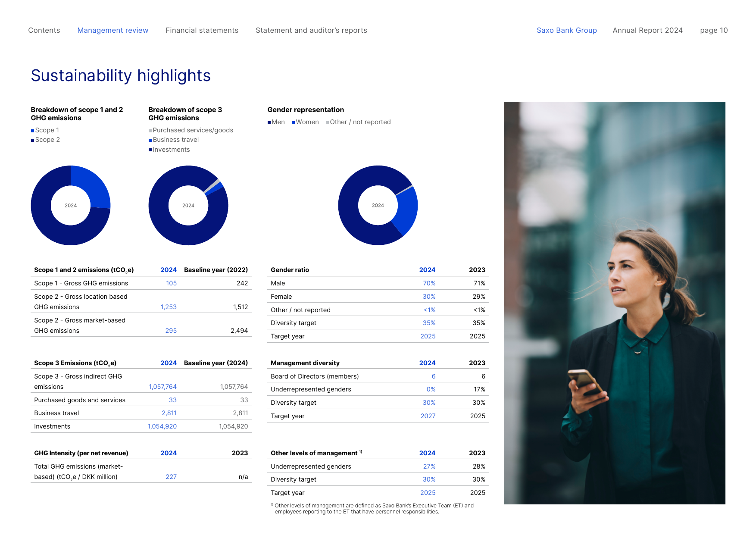The width and height of the screenshot is (756, 535).
Task: Click the Scope 2 legend swatch
Action: point(32,140)
